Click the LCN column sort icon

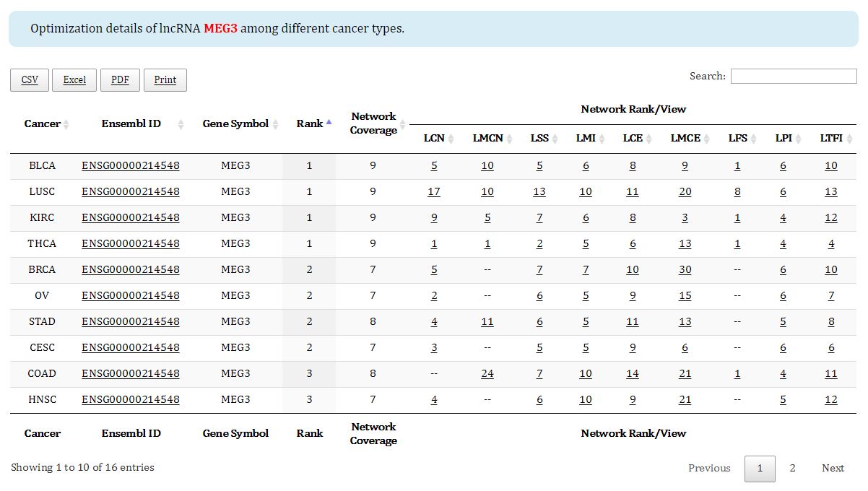click(x=451, y=139)
